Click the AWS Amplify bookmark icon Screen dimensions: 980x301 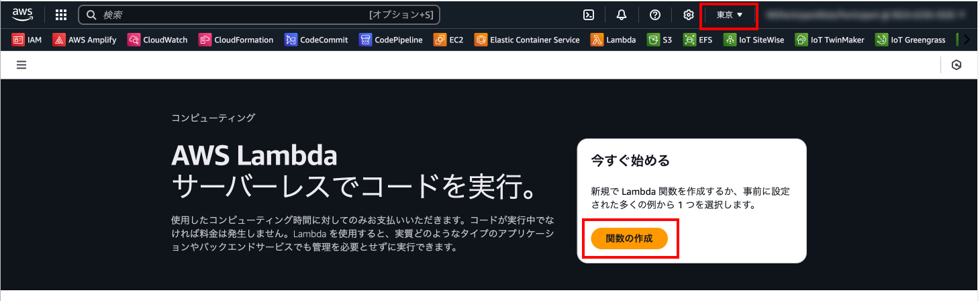58,40
